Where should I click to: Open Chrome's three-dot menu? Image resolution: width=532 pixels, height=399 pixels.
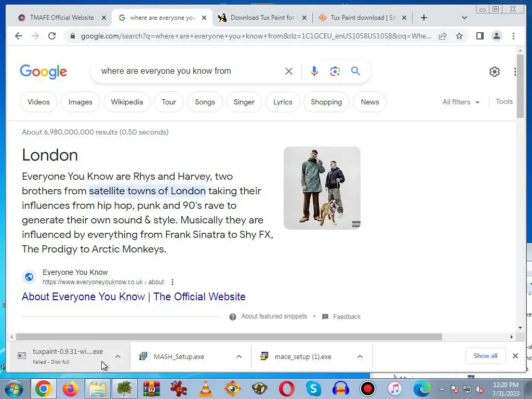coord(513,36)
